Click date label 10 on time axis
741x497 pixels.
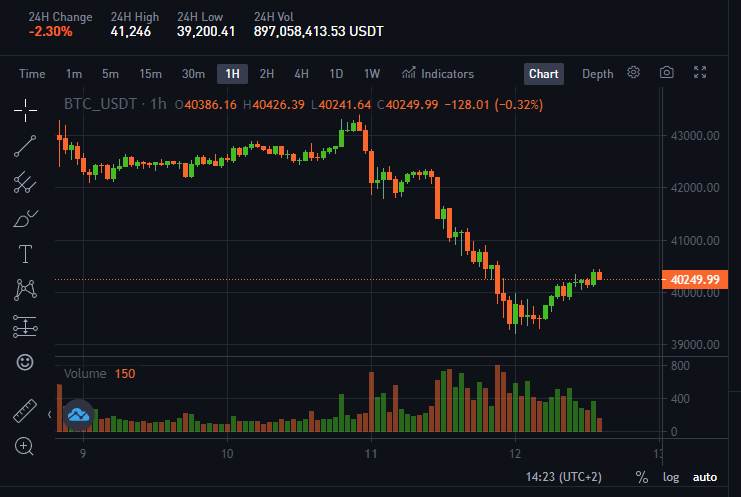[227, 454]
